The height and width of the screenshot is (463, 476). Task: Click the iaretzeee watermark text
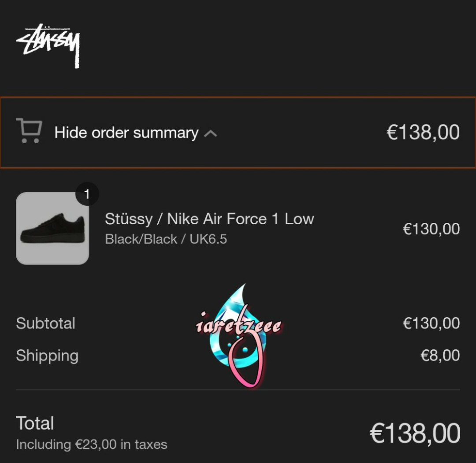coord(238,326)
